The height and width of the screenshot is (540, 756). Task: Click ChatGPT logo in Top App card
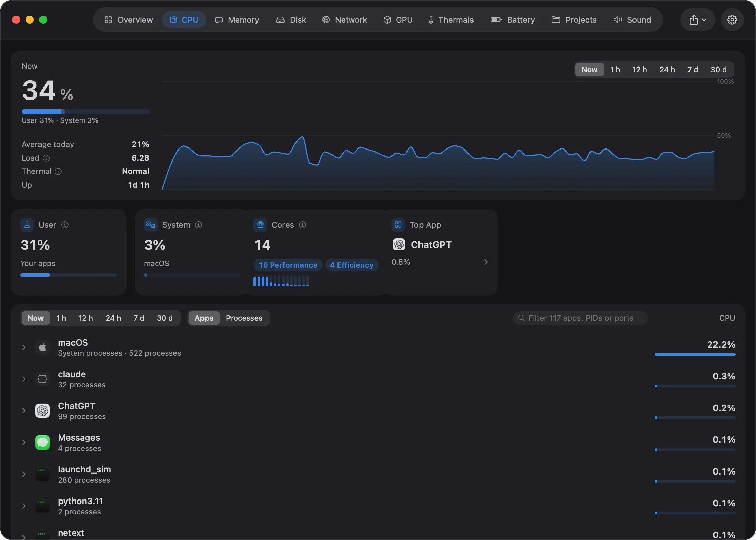(x=399, y=244)
